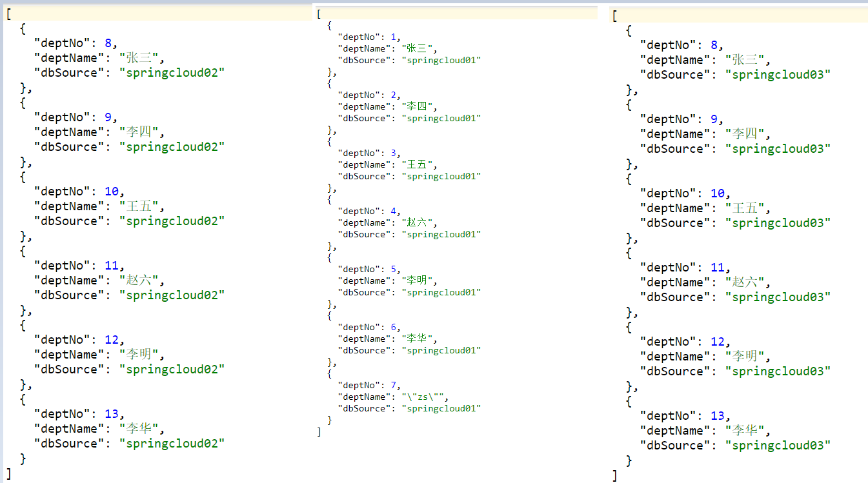Select "springcloud01" under deptNo 1
Viewport: 868px width, 483px height.
coord(441,60)
